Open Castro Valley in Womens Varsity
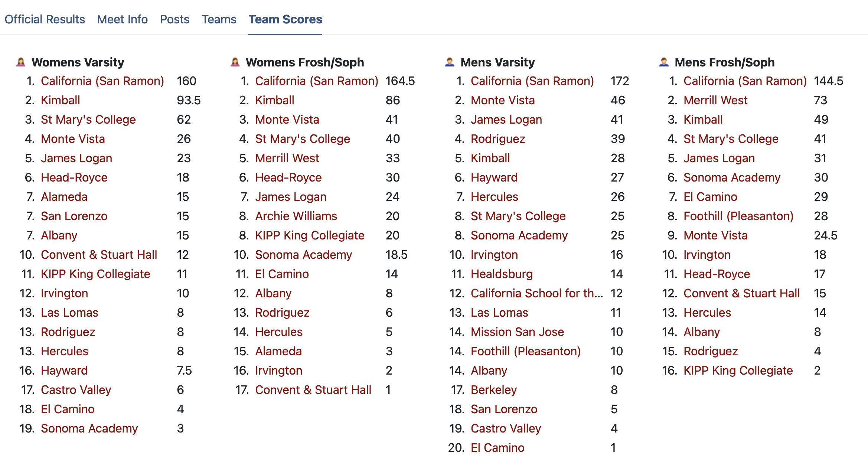This screenshot has height=470, width=868. tap(76, 390)
